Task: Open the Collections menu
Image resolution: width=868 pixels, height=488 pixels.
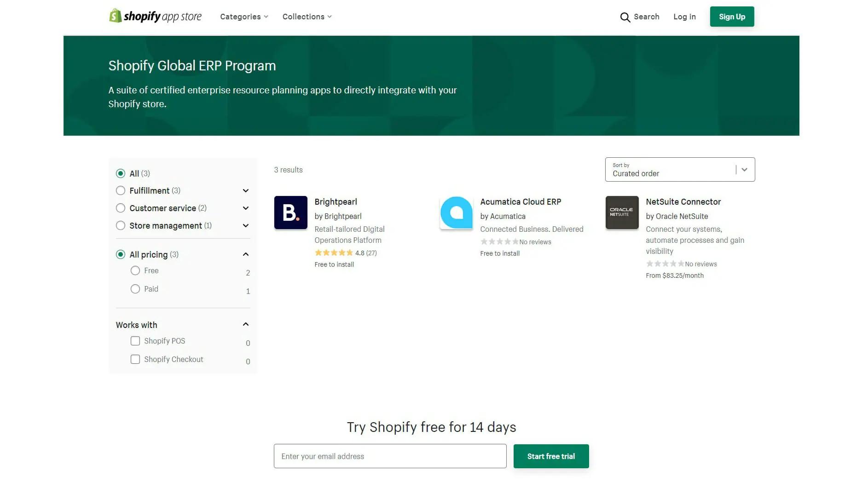Action: coord(307,17)
